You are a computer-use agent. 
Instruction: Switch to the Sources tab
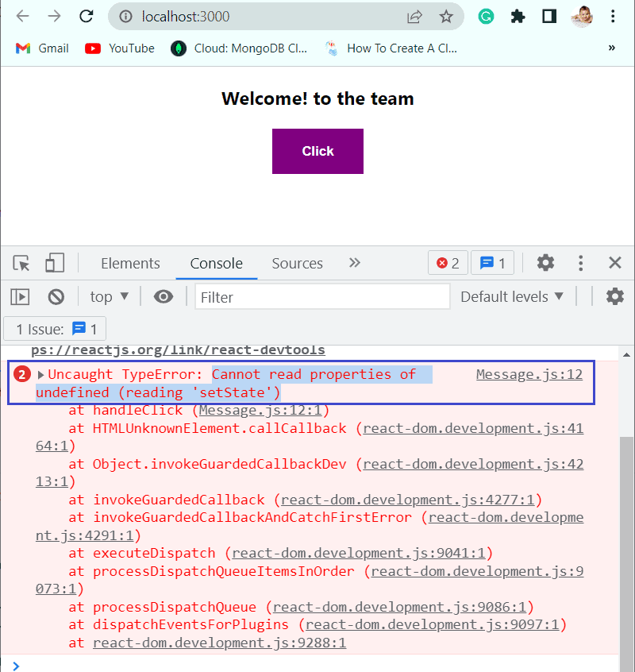tap(297, 263)
